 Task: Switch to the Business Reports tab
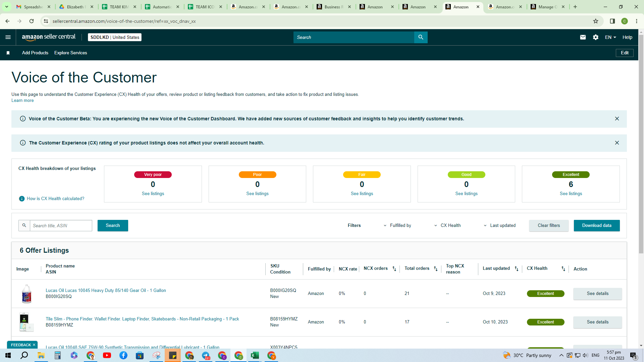[334, 7]
